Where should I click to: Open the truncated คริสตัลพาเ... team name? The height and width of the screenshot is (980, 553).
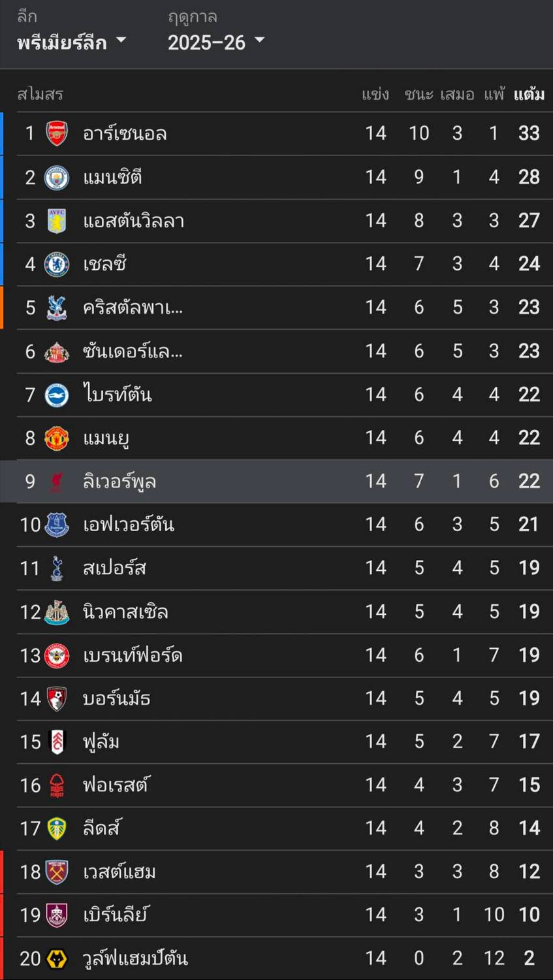pos(133,308)
